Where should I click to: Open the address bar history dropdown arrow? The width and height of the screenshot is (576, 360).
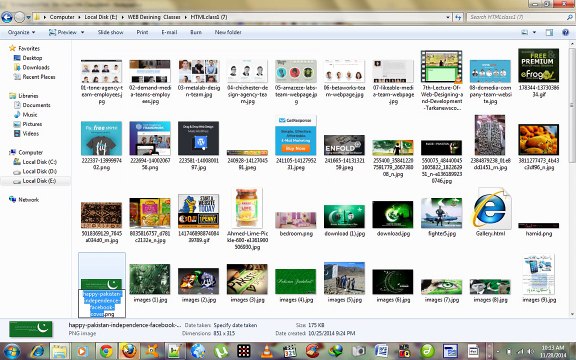(x=448, y=17)
